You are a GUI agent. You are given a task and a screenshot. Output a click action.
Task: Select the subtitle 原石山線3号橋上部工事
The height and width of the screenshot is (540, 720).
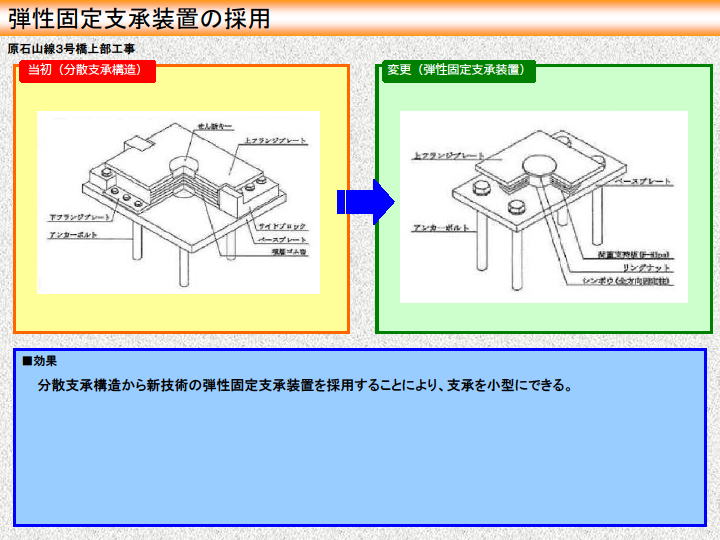tap(71, 49)
